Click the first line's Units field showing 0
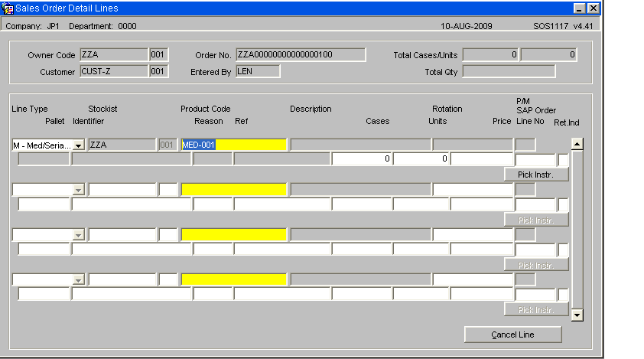The image size is (644, 359). click(421, 158)
